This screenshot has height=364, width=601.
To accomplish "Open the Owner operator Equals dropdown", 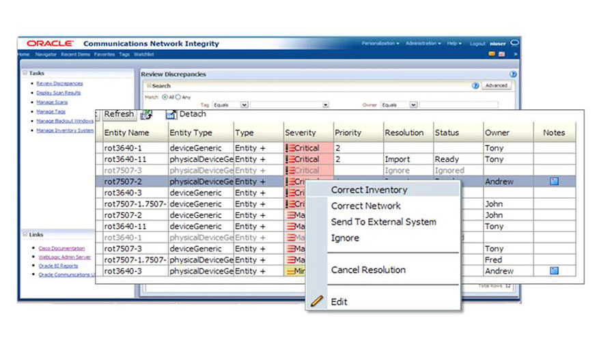I will click(399, 104).
